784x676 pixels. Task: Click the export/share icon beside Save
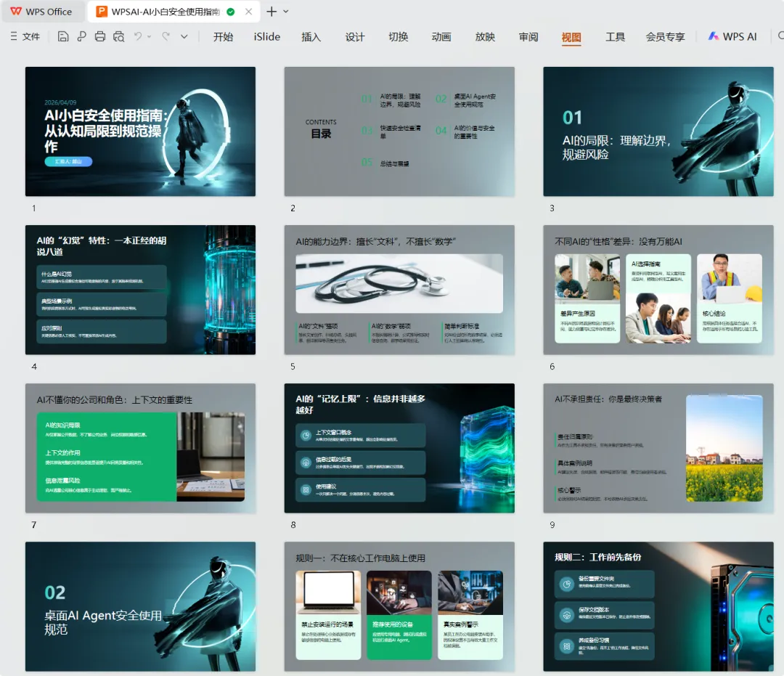81,36
